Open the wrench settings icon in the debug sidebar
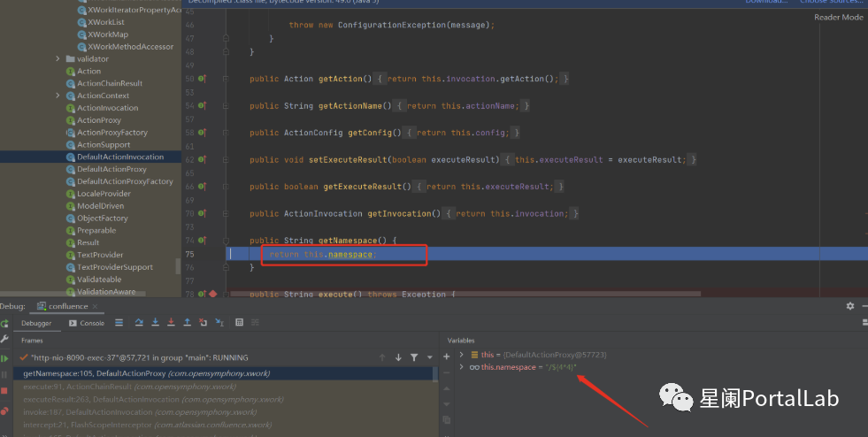The image size is (868, 437). click(x=4, y=339)
